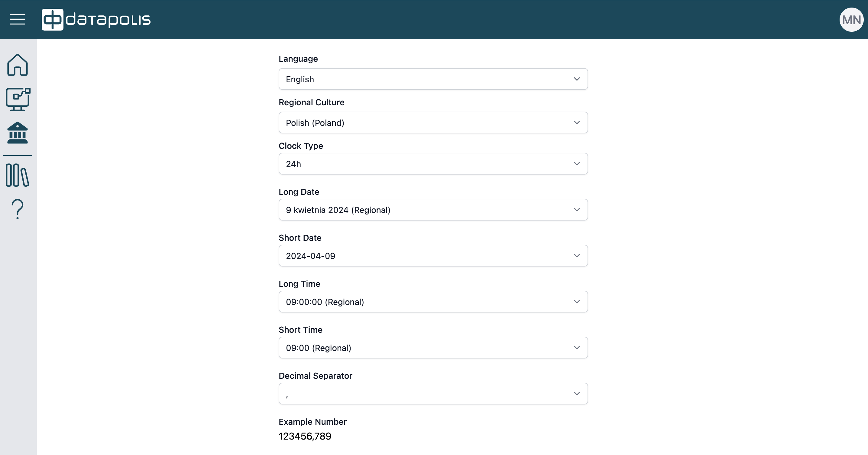Open the bank building administration icon
Image resolution: width=868 pixels, height=455 pixels.
click(18, 133)
